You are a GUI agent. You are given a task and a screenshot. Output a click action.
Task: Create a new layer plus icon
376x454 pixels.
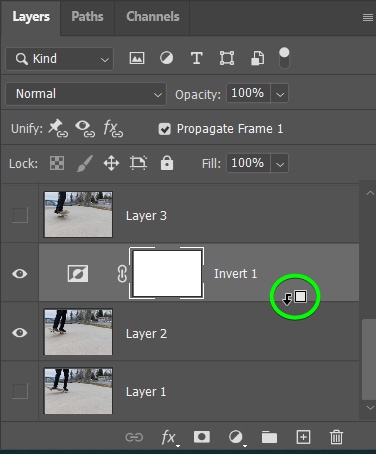[x=303, y=437]
